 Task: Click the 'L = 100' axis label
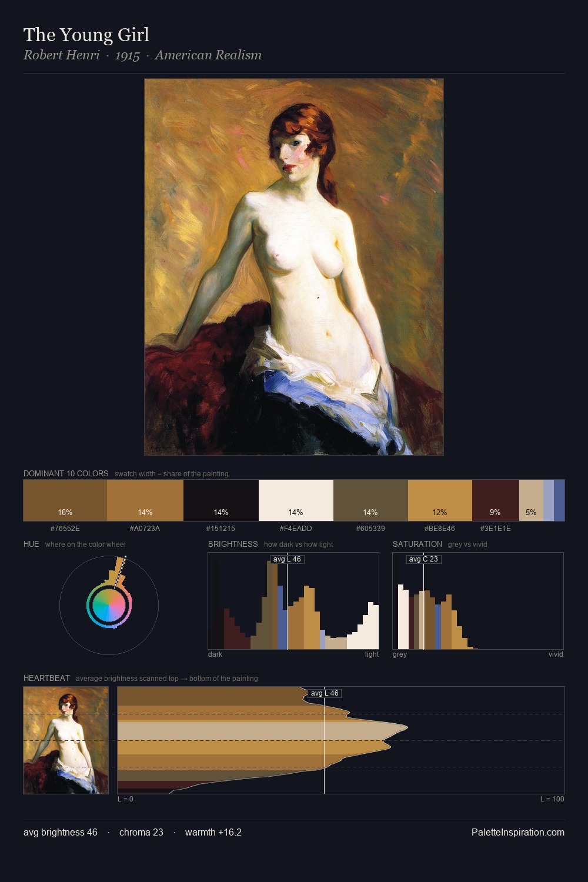[552, 799]
